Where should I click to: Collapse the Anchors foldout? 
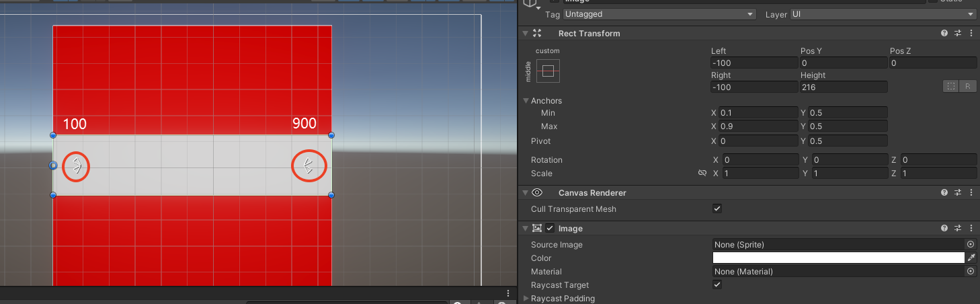point(526,101)
